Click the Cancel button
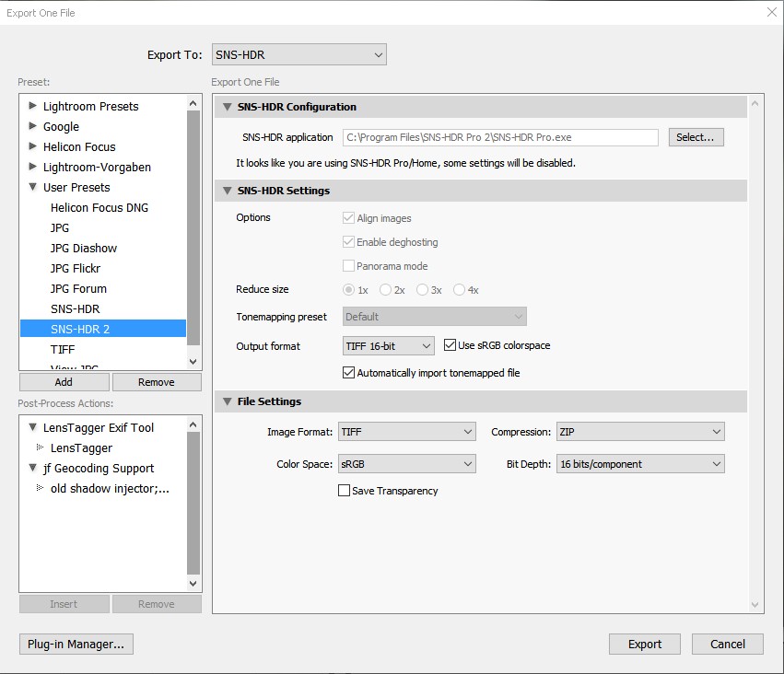784x674 pixels. click(728, 644)
